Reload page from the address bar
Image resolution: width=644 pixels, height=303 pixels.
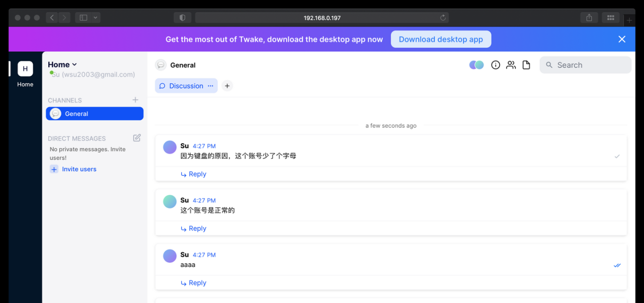[443, 18]
